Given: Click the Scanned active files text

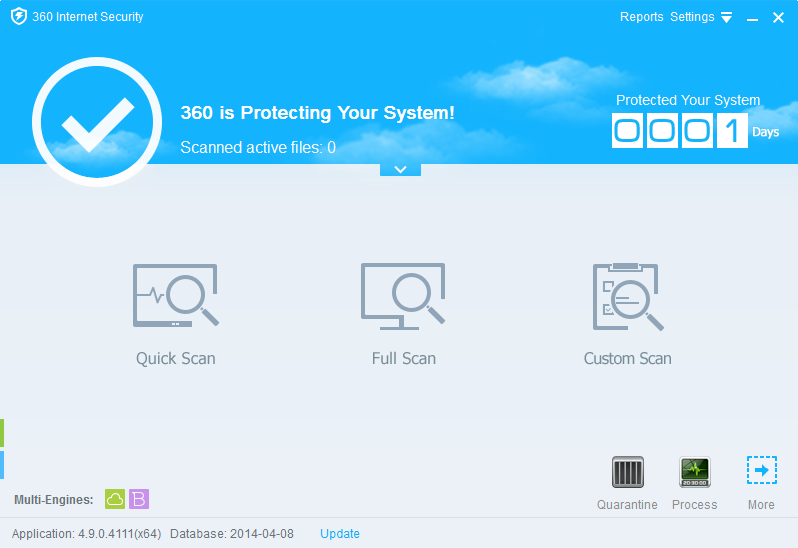Looking at the screenshot, I should 257,148.
